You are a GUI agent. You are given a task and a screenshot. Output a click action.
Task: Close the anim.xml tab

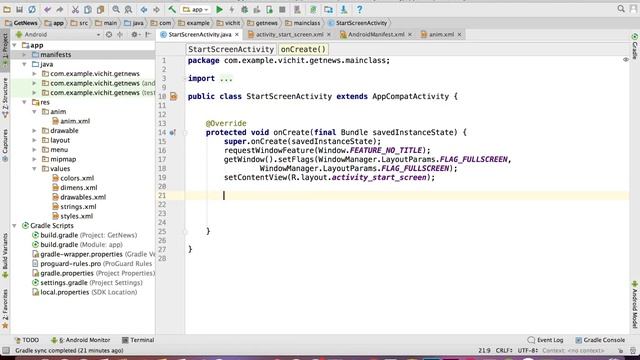459,35
